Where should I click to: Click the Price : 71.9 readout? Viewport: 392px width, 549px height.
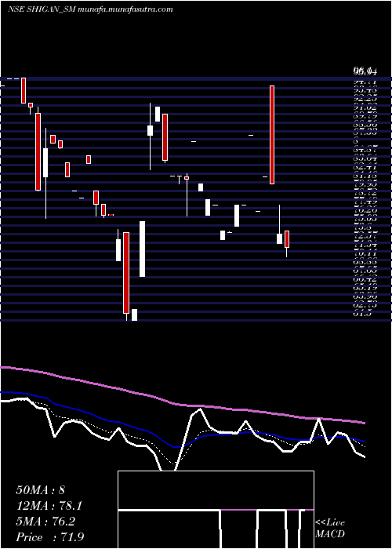[x=49, y=537]
